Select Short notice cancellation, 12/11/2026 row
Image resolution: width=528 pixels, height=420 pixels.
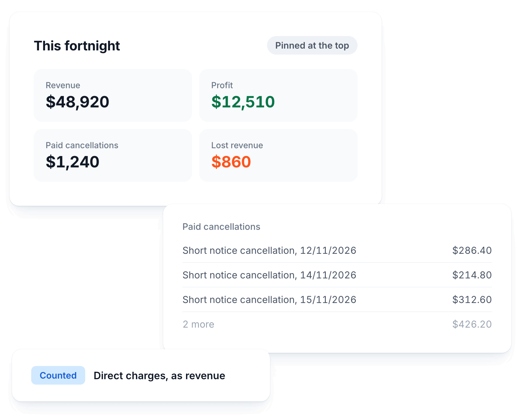[x=337, y=250]
